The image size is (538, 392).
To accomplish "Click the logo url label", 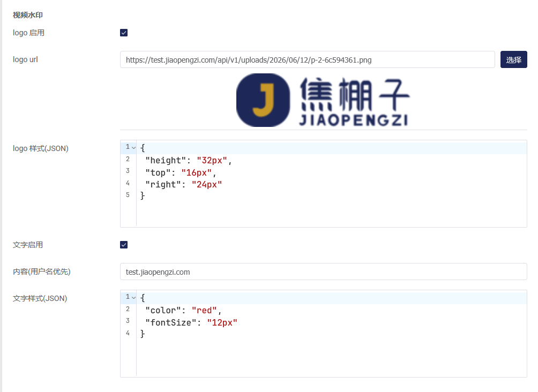I will click(x=25, y=59).
